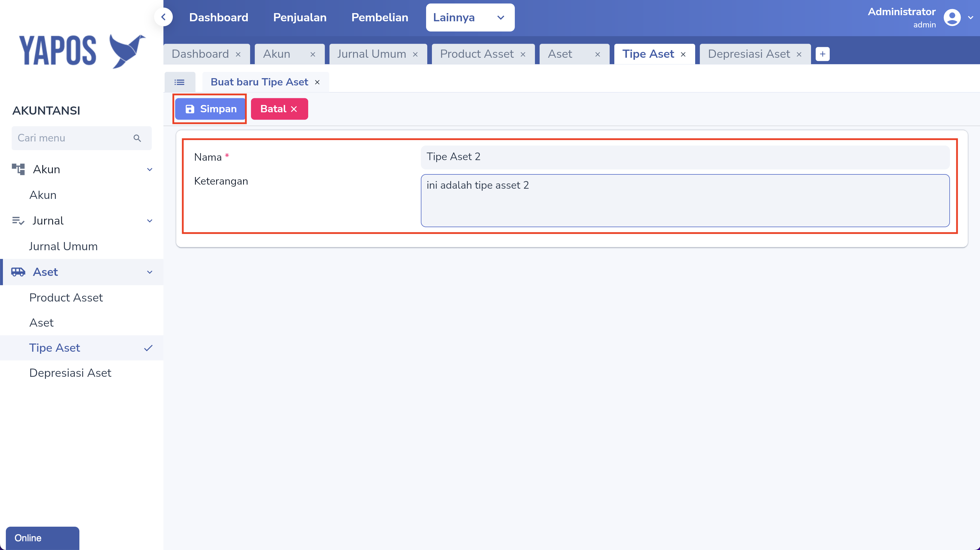Close the Depresiasi Aset tab
Image resolution: width=980 pixels, height=550 pixels.
799,54
